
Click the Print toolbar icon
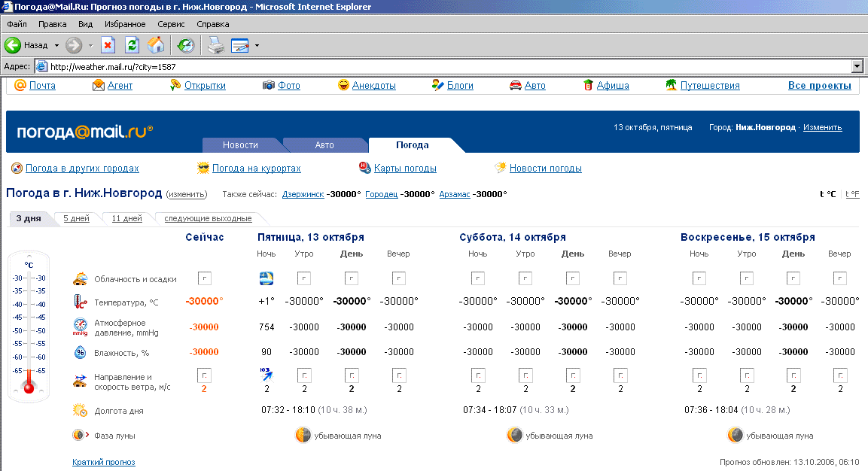216,45
